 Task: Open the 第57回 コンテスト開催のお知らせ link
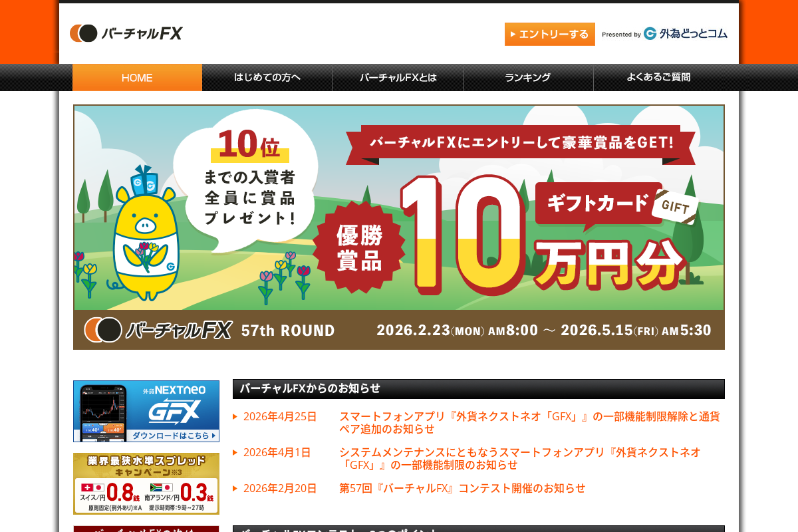[462, 488]
